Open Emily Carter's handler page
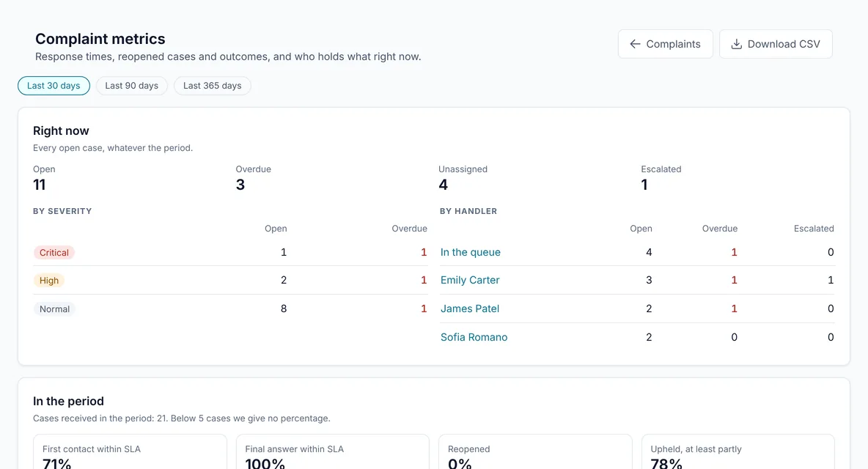This screenshot has height=469, width=868. point(470,281)
